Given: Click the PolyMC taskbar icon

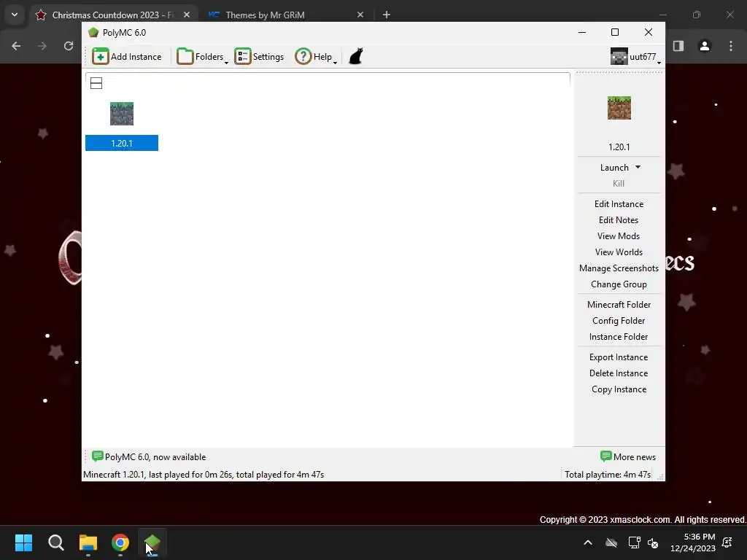Looking at the screenshot, I should 152,542.
